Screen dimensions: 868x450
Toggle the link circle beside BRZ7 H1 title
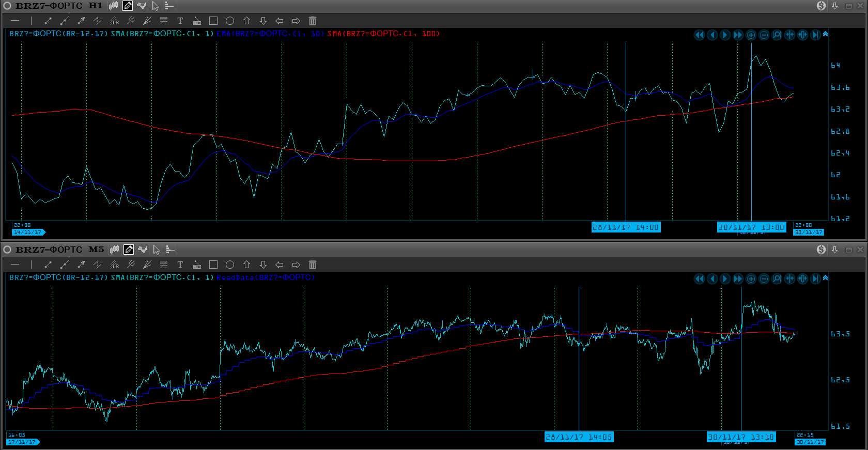click(7, 6)
